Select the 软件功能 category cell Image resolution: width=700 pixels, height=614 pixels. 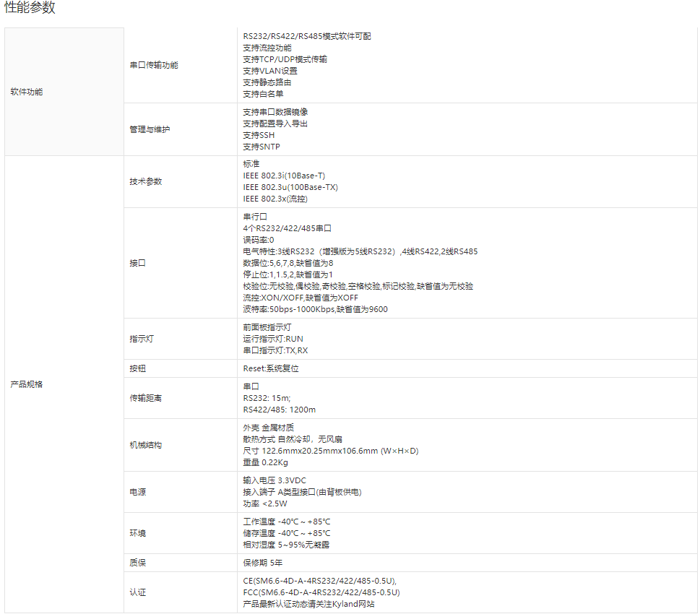coord(27,92)
